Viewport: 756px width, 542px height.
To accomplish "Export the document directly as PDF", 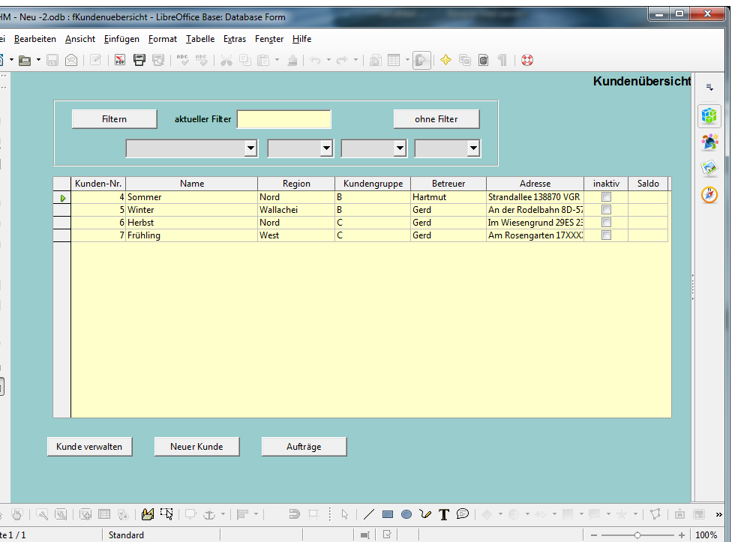I will click(120, 60).
